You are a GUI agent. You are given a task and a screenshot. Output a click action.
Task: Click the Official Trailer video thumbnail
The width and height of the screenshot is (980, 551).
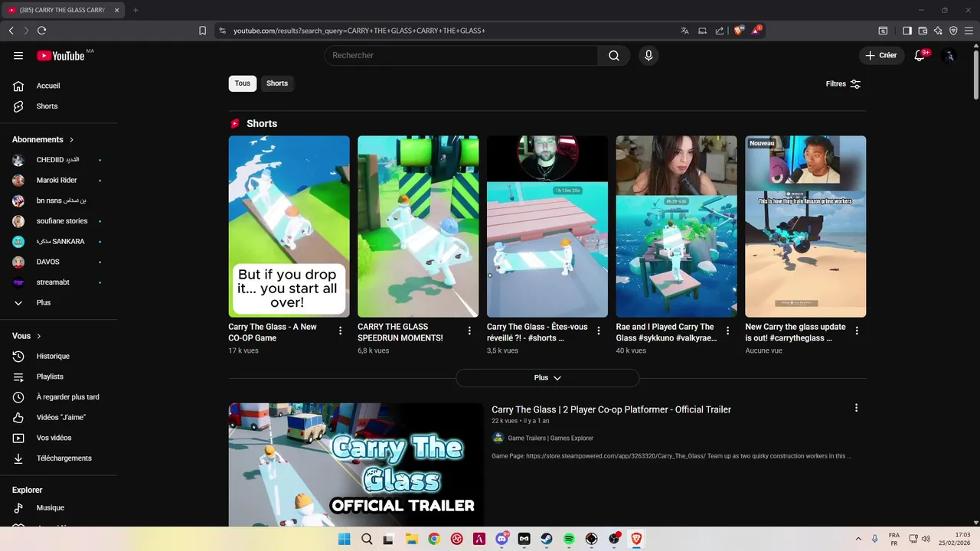point(356,465)
